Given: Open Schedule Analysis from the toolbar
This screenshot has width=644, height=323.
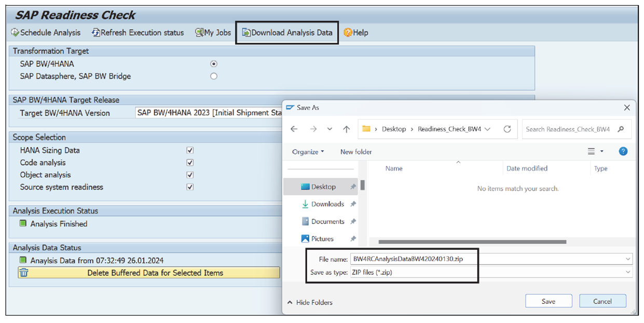Looking at the screenshot, I should (x=46, y=32).
